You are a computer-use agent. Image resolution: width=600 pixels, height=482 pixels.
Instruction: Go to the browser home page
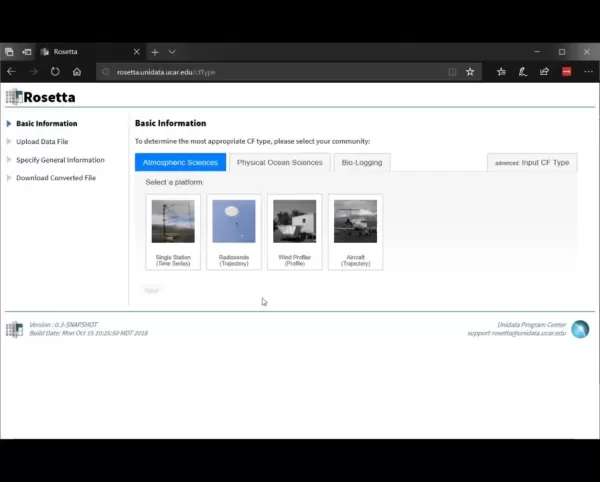77,72
